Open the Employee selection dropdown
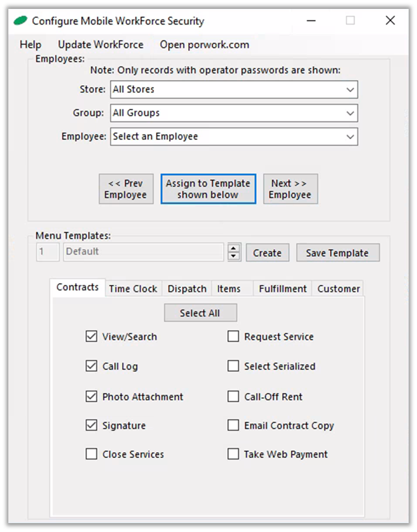This screenshot has height=532, width=417. coord(350,136)
